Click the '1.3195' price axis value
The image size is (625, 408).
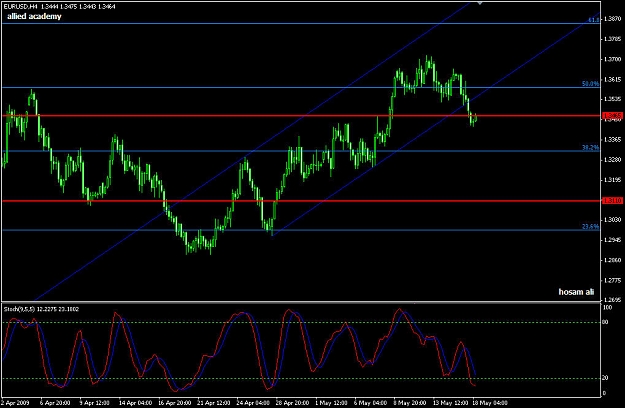[x=612, y=180]
